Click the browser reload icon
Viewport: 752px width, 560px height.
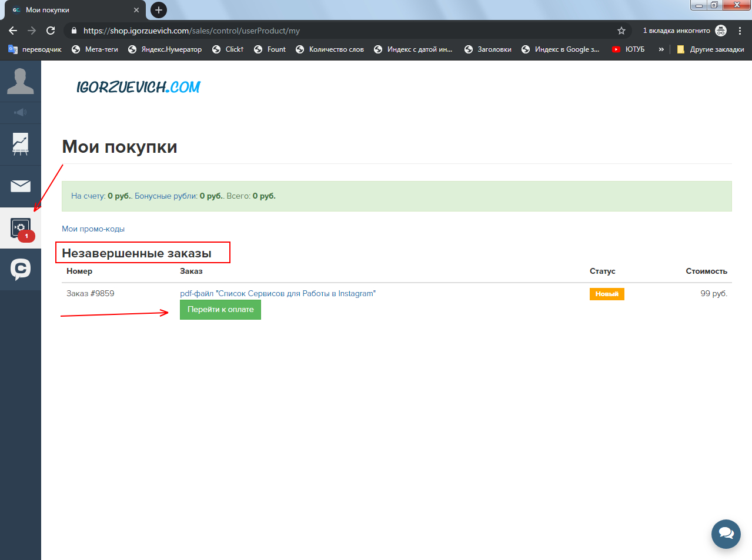click(51, 31)
